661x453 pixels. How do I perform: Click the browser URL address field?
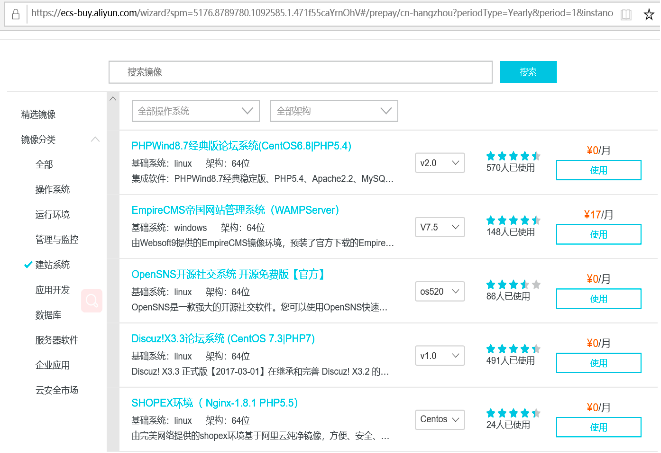322,13
